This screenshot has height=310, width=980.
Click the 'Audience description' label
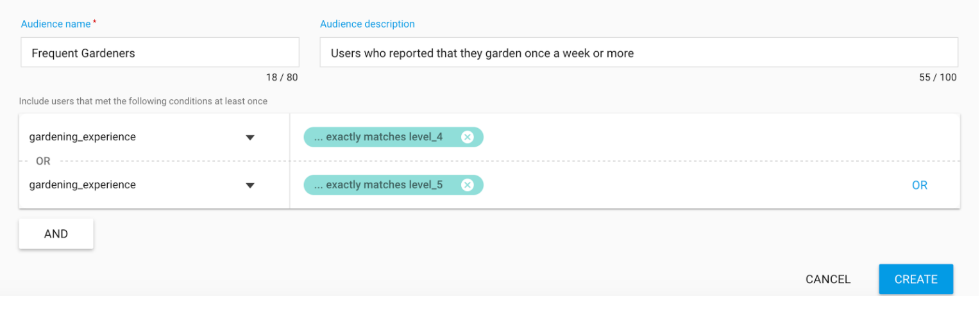(x=367, y=24)
